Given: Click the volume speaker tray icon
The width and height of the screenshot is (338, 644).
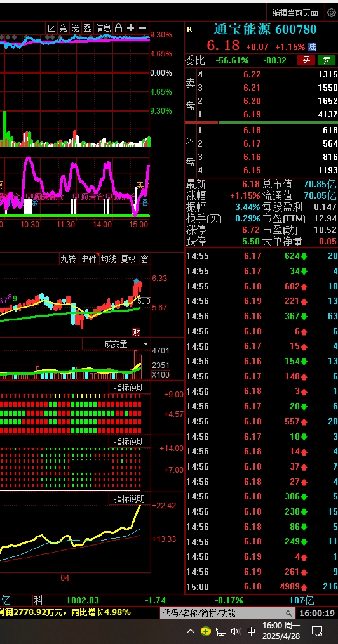Looking at the screenshot, I should click(236, 631).
